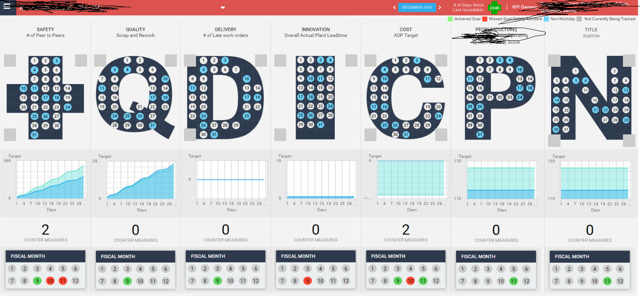Toggle fiscal month 10 under Safety

coord(50,281)
